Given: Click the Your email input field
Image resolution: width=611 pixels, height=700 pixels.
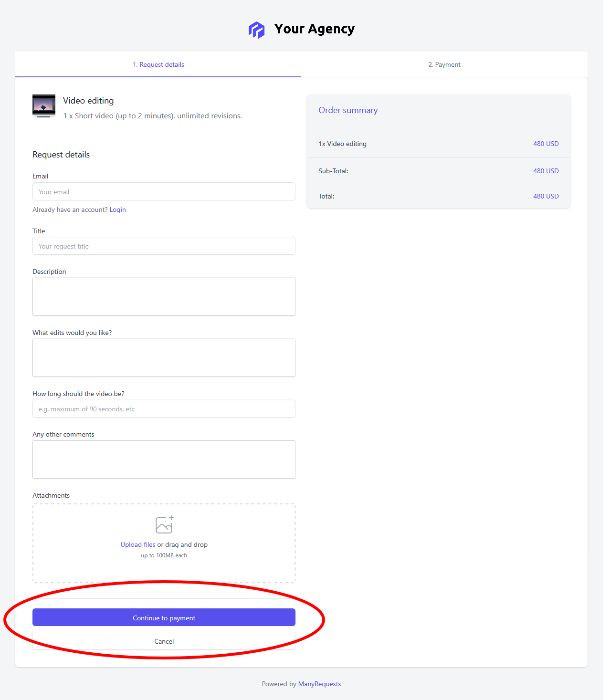Looking at the screenshot, I should tap(164, 192).
